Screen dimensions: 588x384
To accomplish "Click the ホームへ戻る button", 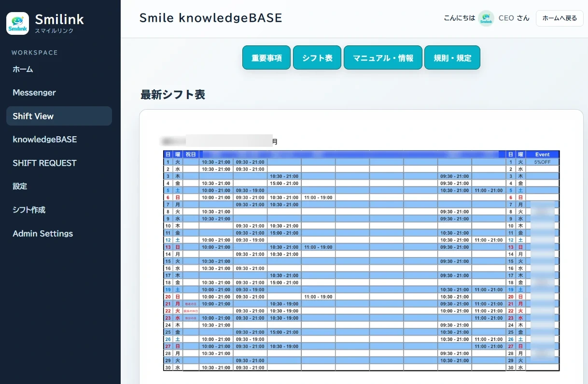I will tap(560, 18).
